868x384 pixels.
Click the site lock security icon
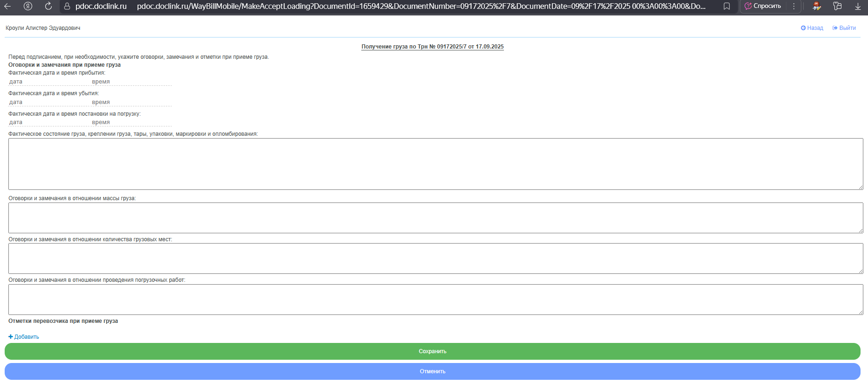point(67,6)
